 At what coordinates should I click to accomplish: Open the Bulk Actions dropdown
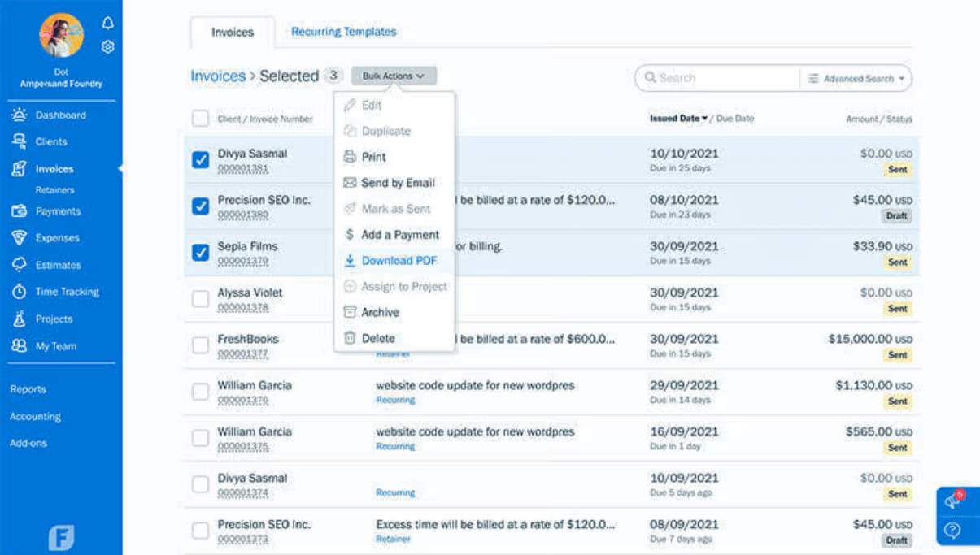click(394, 75)
